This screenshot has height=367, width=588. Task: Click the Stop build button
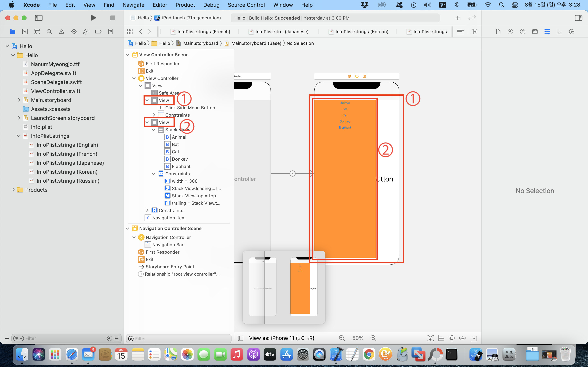(x=112, y=18)
